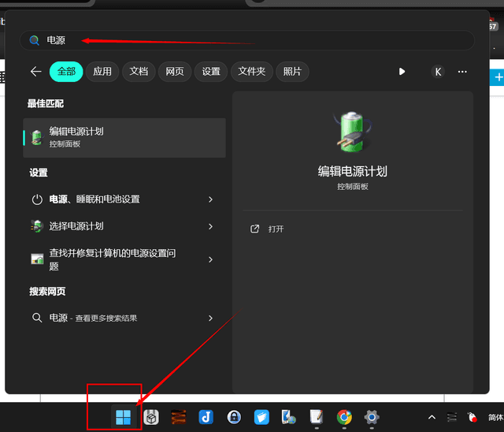
Task: Switch to the 应用 filter tab
Action: coord(102,72)
